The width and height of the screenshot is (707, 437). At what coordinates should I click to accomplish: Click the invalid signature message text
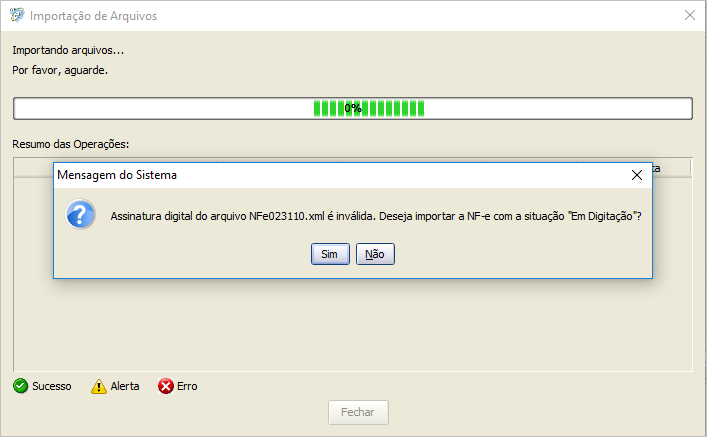[x=376, y=216]
